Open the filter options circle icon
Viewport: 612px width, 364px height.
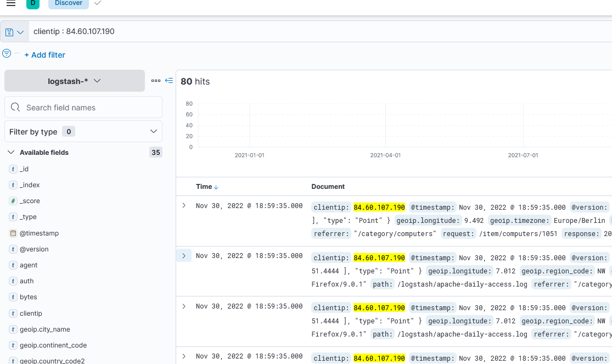click(7, 53)
